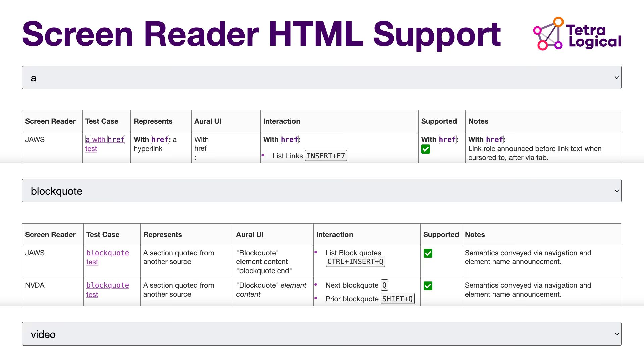644x362 pixels.
Task: Open the blockquote test link for NVDA
Action: point(107,290)
